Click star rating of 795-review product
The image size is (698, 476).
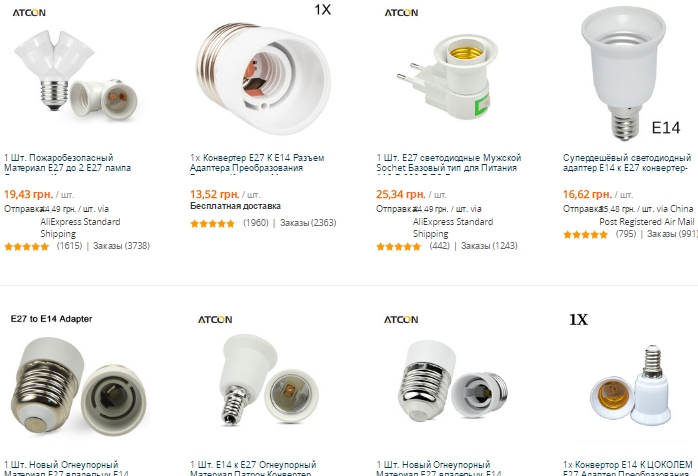pos(585,235)
